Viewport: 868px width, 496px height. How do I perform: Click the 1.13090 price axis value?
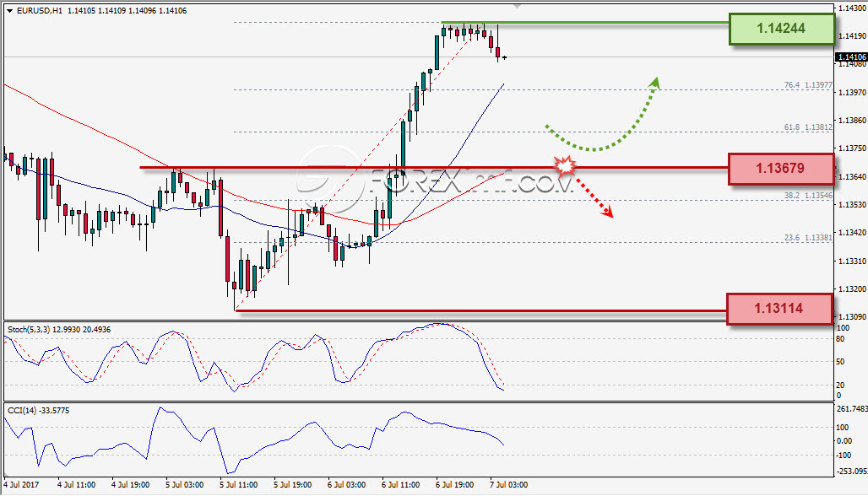(x=852, y=317)
